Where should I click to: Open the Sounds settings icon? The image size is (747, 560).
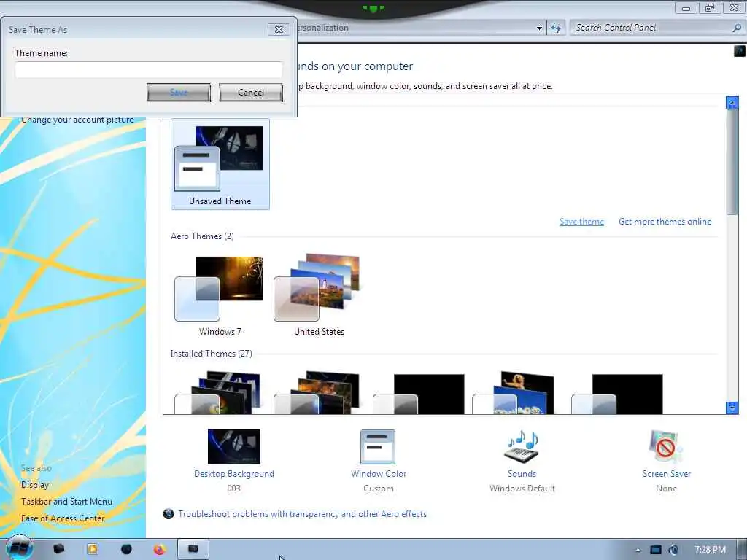pyautogui.click(x=522, y=447)
